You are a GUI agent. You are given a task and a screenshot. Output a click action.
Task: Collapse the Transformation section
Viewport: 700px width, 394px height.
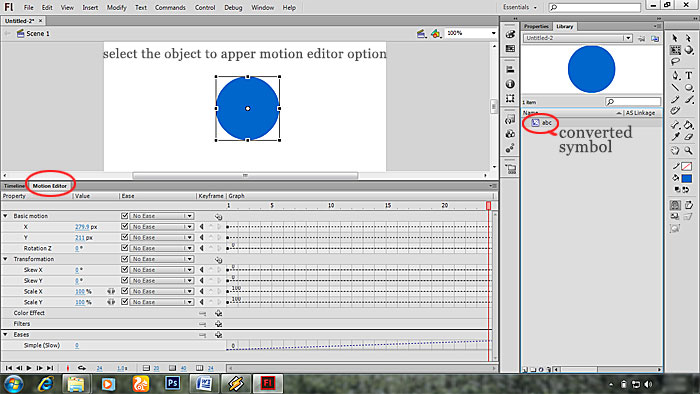point(5,259)
